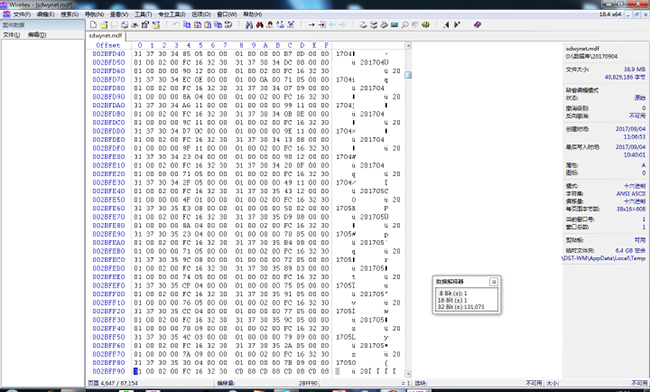The image size is (650, 392).
Task: Open the 工具(T) menu
Action: tap(143, 15)
